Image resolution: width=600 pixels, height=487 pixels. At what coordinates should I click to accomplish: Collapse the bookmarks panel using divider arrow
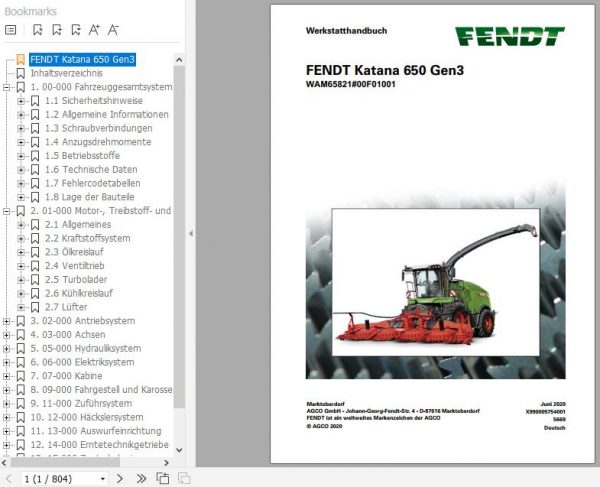tap(191, 233)
